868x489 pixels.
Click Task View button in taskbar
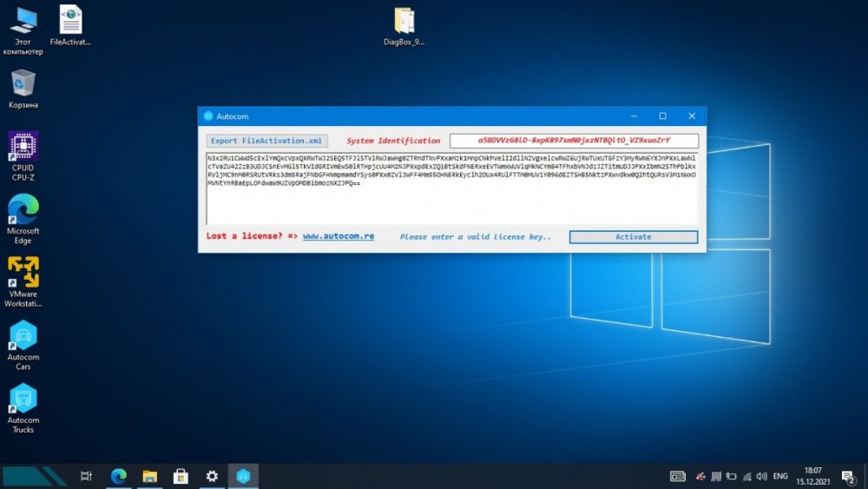[x=86, y=476]
